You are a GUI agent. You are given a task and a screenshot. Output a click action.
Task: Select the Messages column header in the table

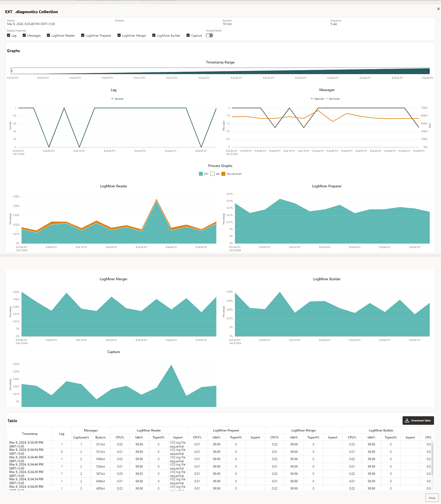[x=91, y=430]
